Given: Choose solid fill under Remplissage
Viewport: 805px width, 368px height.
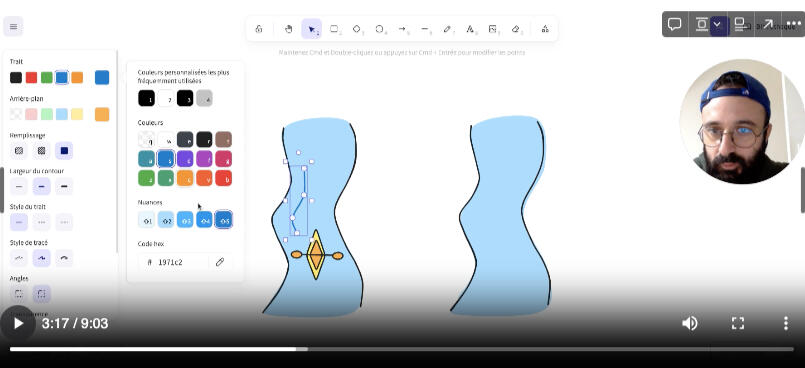Looking at the screenshot, I should coord(64,151).
